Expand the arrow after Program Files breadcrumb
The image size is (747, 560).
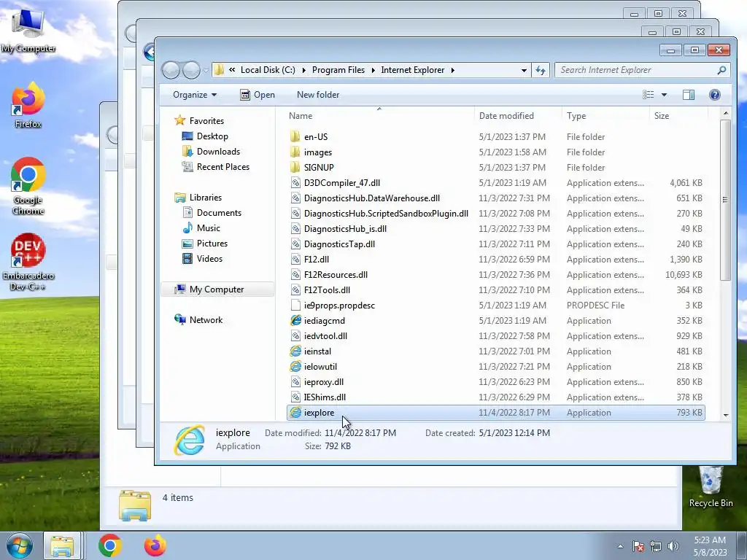[x=373, y=70]
